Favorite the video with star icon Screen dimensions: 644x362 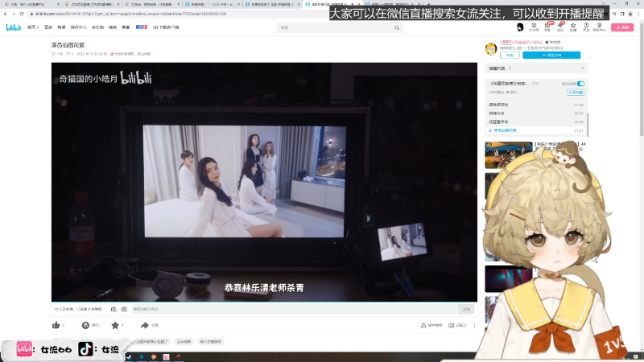click(115, 325)
